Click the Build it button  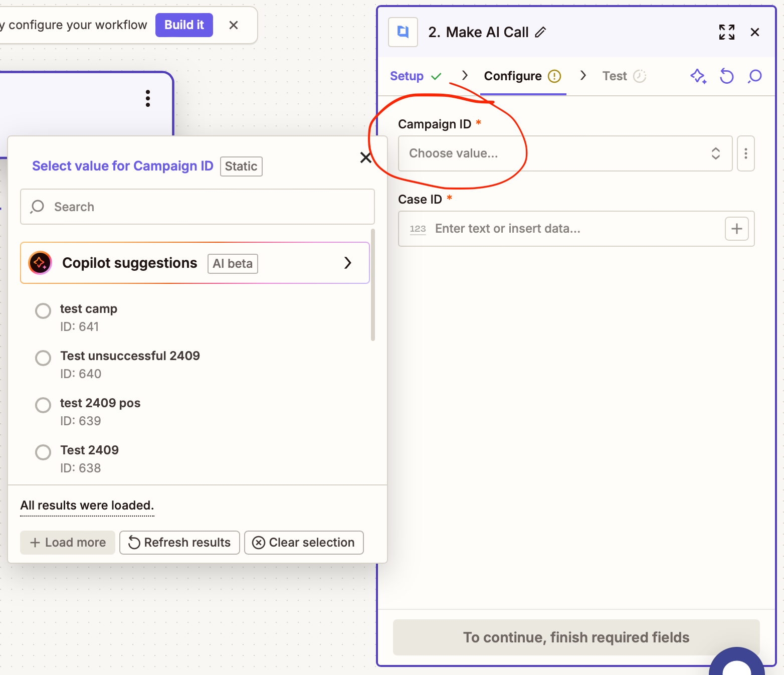pos(184,25)
